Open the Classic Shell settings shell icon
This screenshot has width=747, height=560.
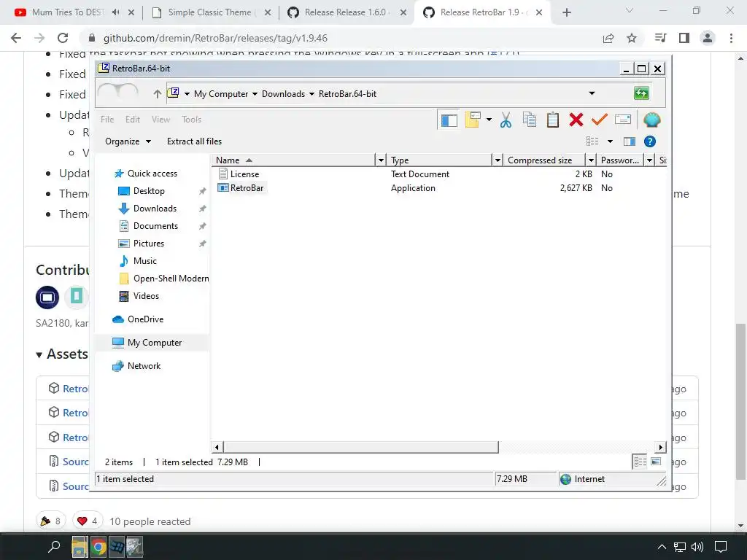tap(651, 120)
